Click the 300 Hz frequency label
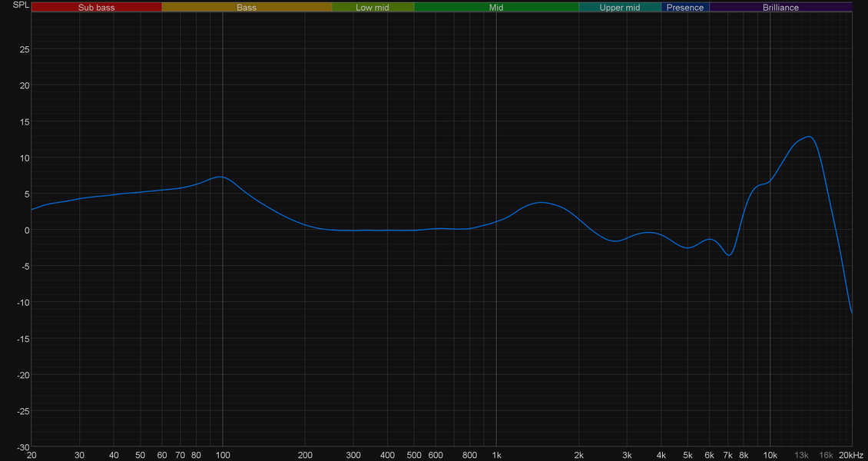This screenshot has height=461, width=868. point(353,455)
